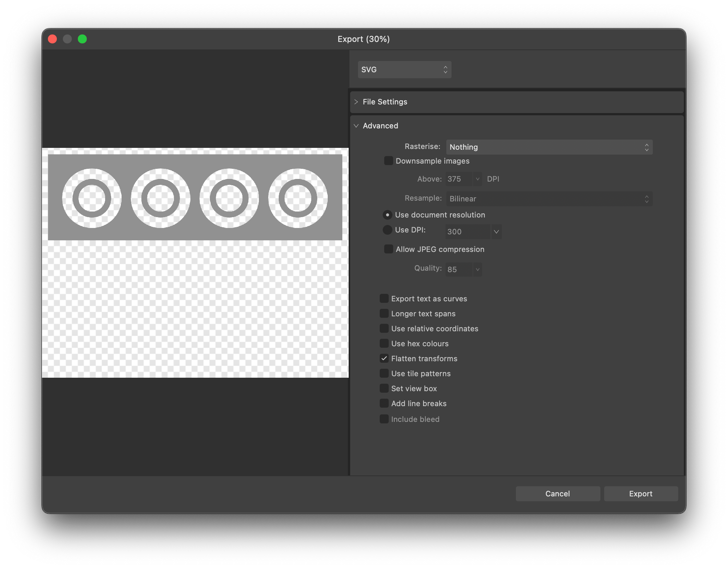This screenshot has width=728, height=569.
Task: Click the Quality 85 value field
Action: [459, 270]
